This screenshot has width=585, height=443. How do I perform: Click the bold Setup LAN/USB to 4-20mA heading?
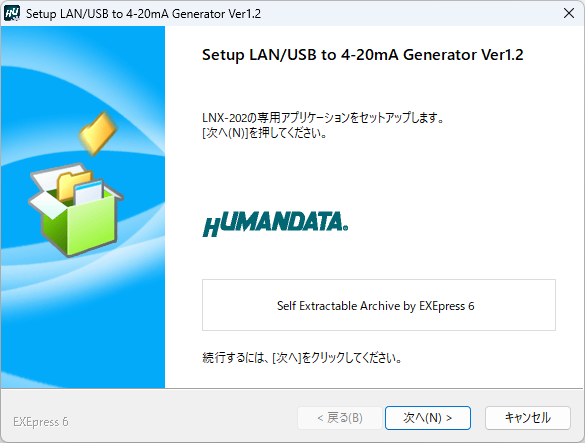362,55
